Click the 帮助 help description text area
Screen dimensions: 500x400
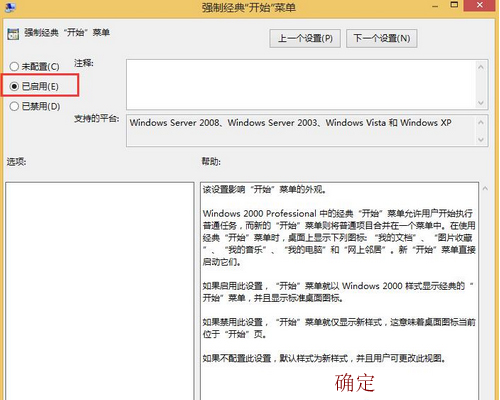(x=339, y=291)
